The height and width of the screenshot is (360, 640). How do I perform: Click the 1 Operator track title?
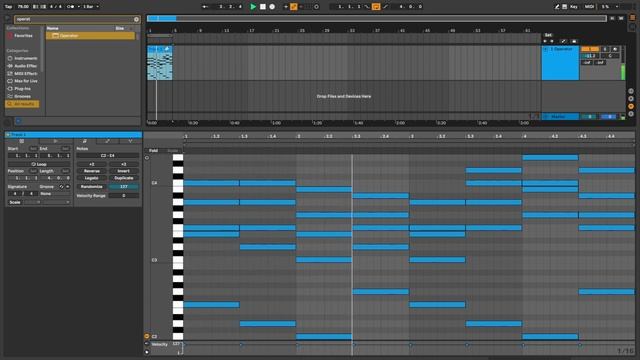(x=563, y=49)
